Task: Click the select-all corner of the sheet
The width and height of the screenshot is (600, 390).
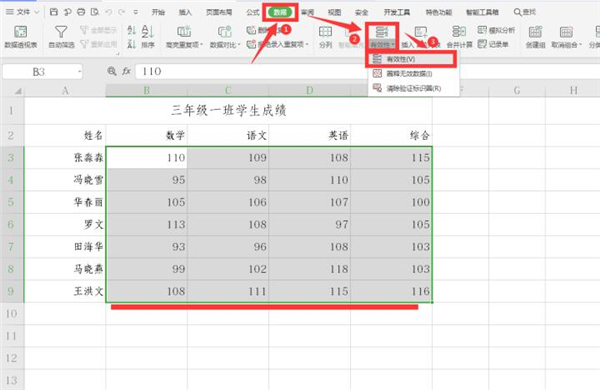Action: click(x=18, y=91)
